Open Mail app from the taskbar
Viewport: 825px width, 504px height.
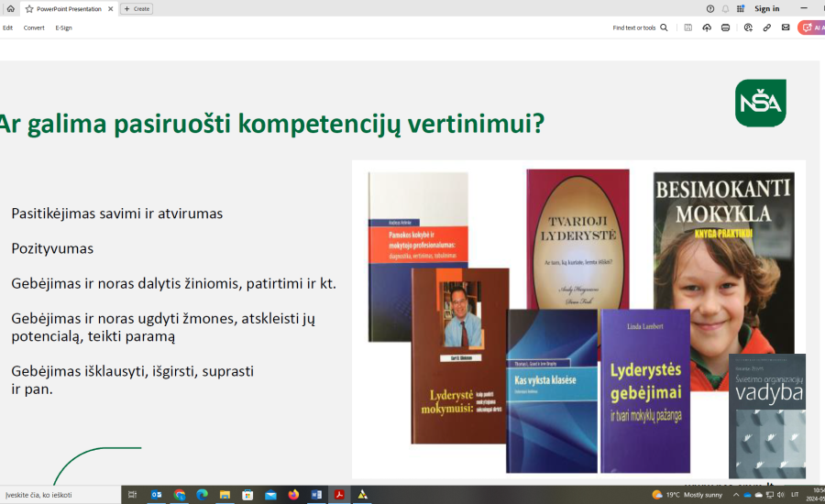pos(270,495)
